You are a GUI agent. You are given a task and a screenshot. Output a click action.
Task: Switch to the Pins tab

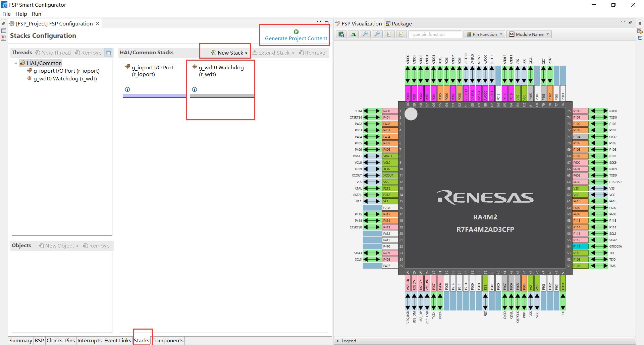(x=70, y=340)
